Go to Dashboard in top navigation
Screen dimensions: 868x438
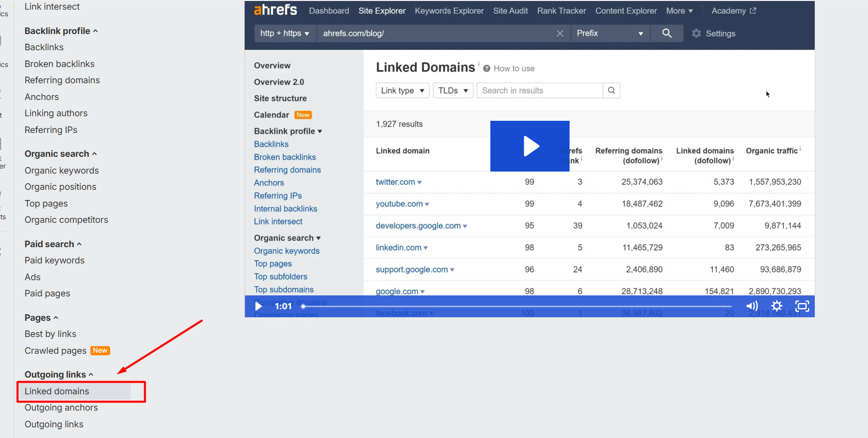[x=329, y=11]
